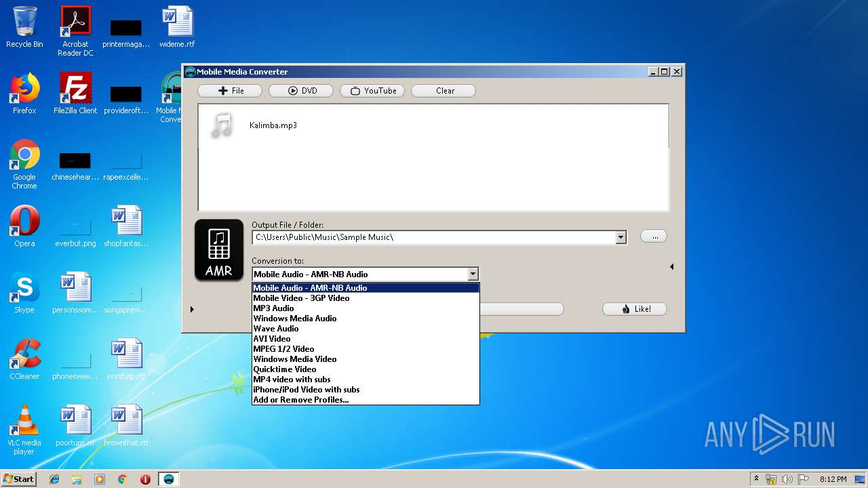Screen dimensions: 868x488
Task: Choose MP4 video with subs profile
Action: (366, 380)
